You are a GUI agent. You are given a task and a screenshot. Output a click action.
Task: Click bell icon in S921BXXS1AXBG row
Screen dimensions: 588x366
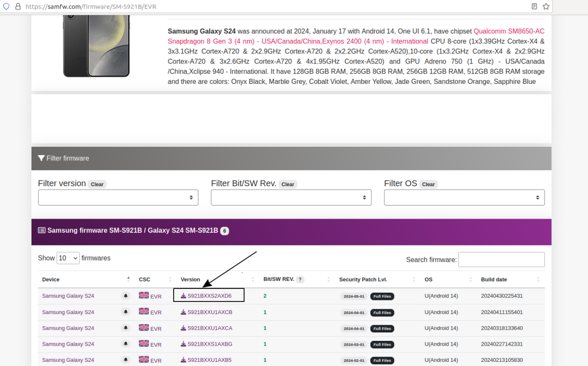click(125, 344)
